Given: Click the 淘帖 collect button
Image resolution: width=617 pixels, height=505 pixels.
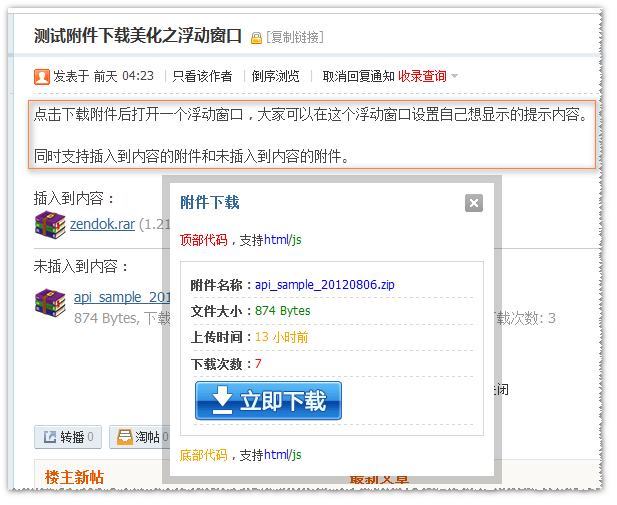Looking at the screenshot, I should click(139, 437).
